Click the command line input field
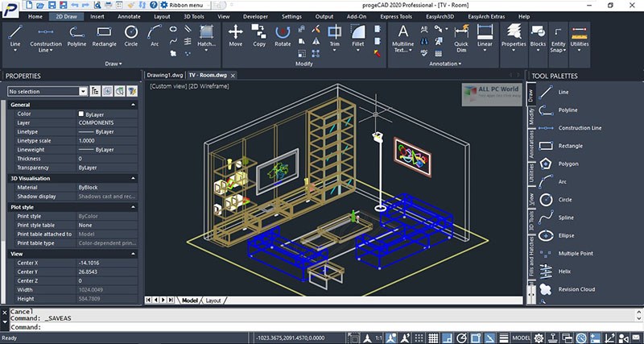Image resolution: width=644 pixels, height=344 pixels. tap(322, 327)
